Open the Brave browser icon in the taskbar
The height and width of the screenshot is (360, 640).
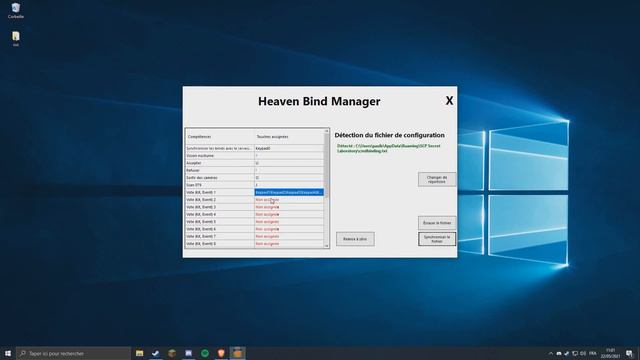point(221,353)
